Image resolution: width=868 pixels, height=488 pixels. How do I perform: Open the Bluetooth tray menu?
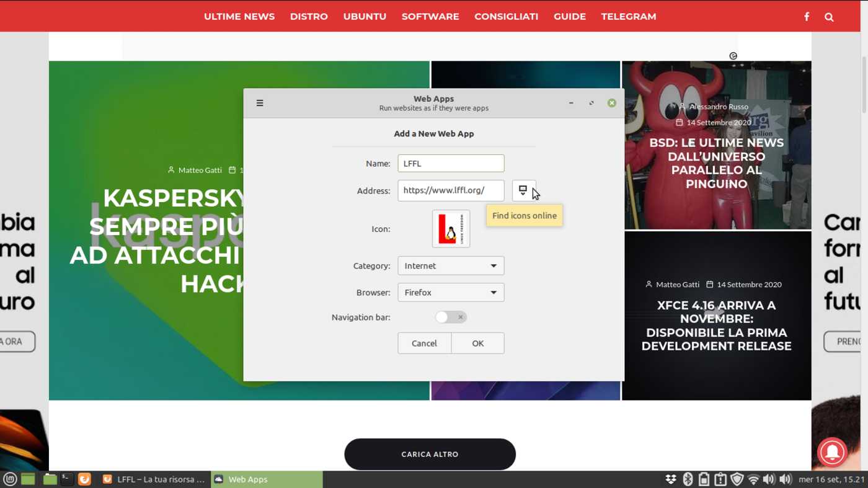click(687, 479)
